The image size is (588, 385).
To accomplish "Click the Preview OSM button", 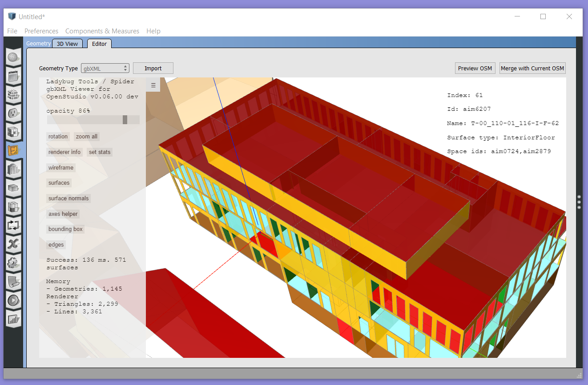I will [475, 69].
